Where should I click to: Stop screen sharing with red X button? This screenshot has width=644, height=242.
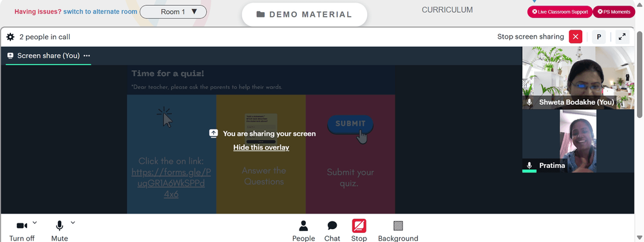[575, 37]
